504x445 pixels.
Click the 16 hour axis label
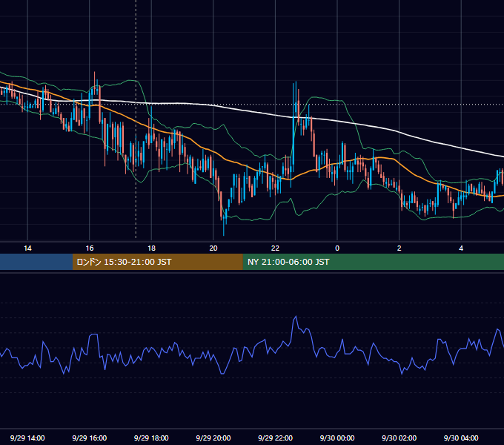tap(90, 248)
